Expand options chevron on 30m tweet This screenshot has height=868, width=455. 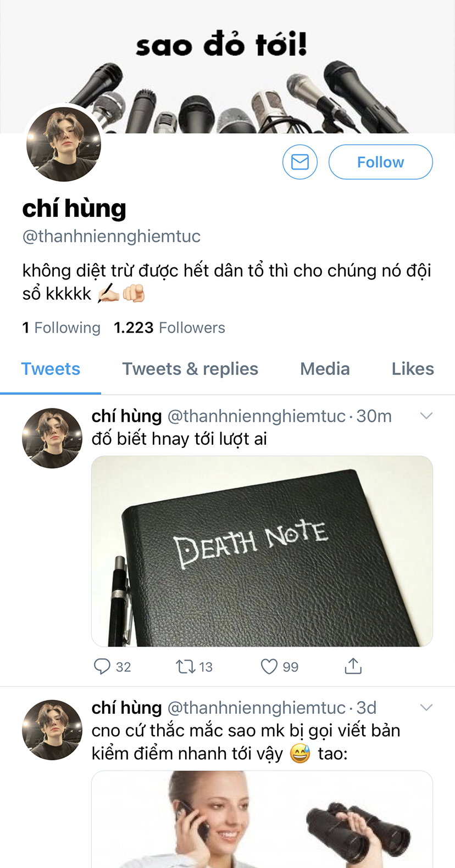(x=426, y=416)
